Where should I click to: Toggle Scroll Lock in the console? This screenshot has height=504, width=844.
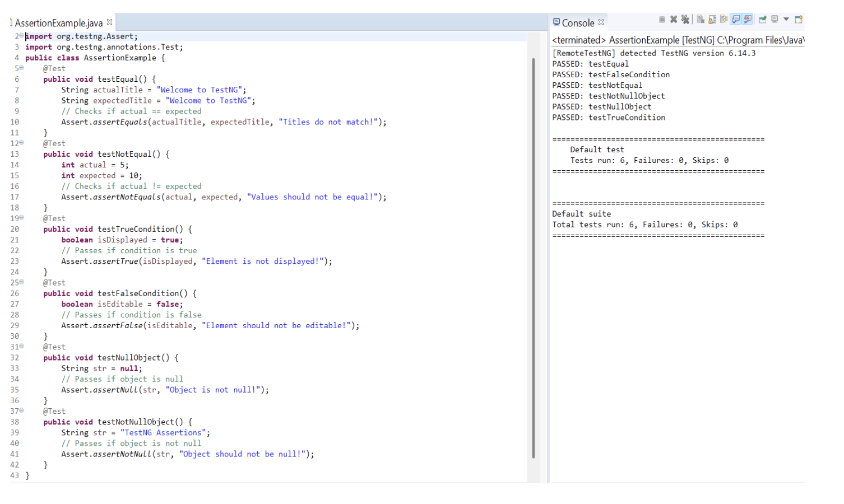click(712, 20)
